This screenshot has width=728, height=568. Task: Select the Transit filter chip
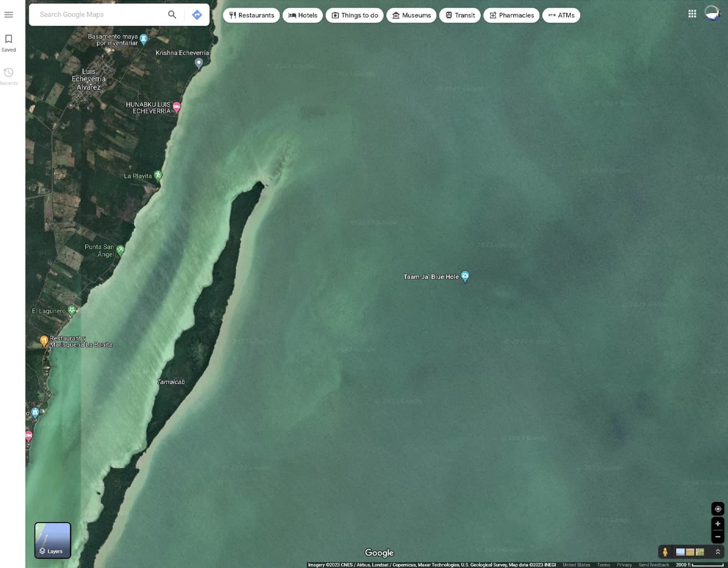click(460, 15)
